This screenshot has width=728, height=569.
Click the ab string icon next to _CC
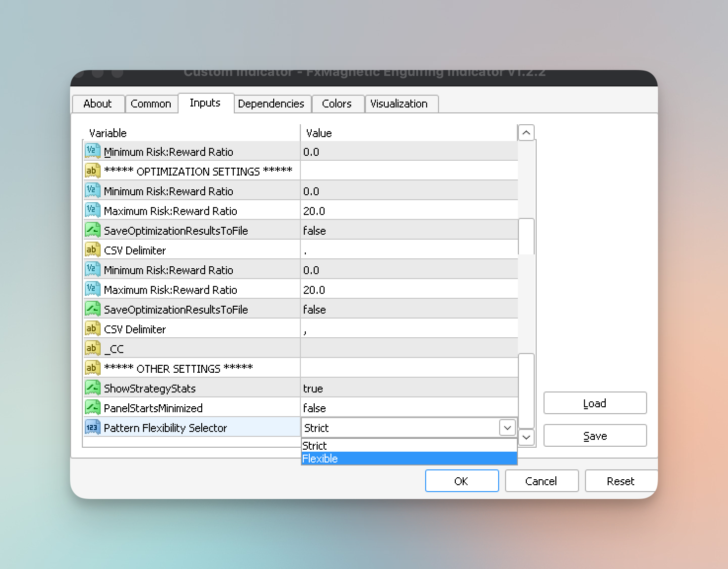[92, 348]
